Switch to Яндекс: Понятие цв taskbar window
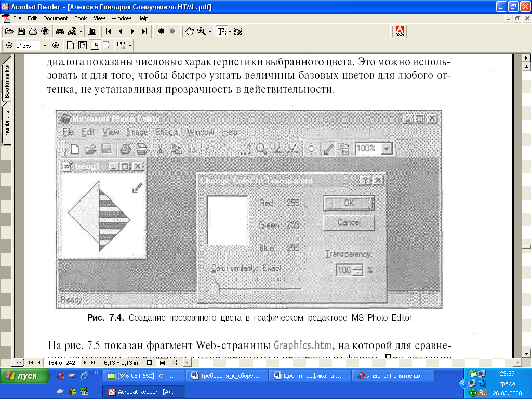Viewport: 532px width, 399px height. click(394, 376)
